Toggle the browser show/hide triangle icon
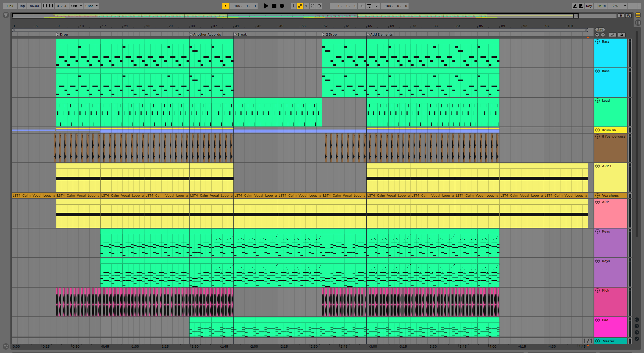The image size is (644, 353). tap(6, 15)
